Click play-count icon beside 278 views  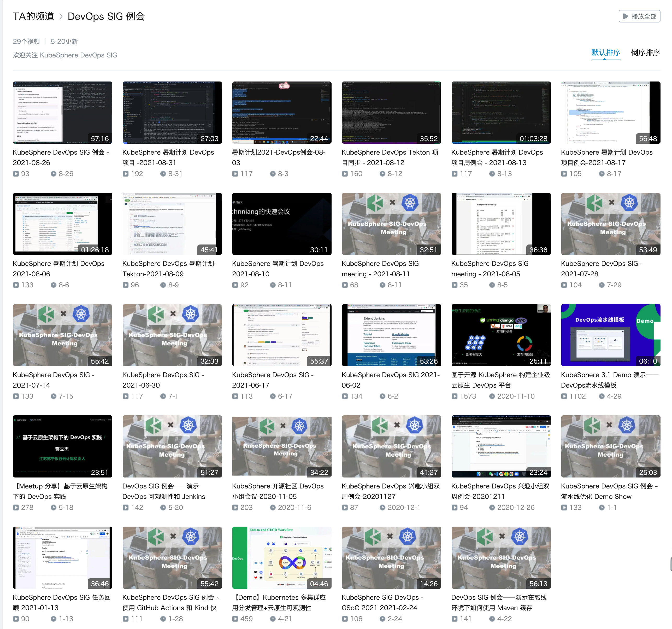pyautogui.click(x=16, y=507)
